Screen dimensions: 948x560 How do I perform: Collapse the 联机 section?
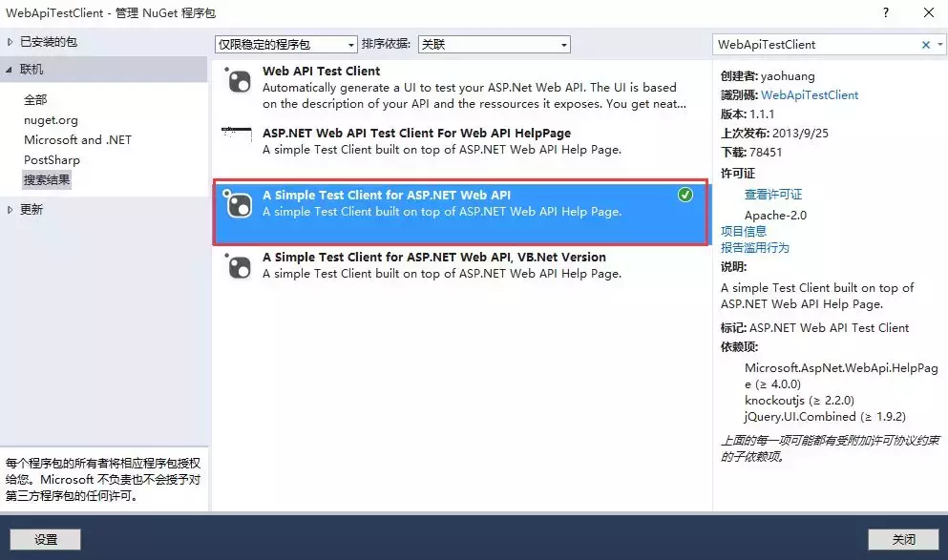(9, 70)
